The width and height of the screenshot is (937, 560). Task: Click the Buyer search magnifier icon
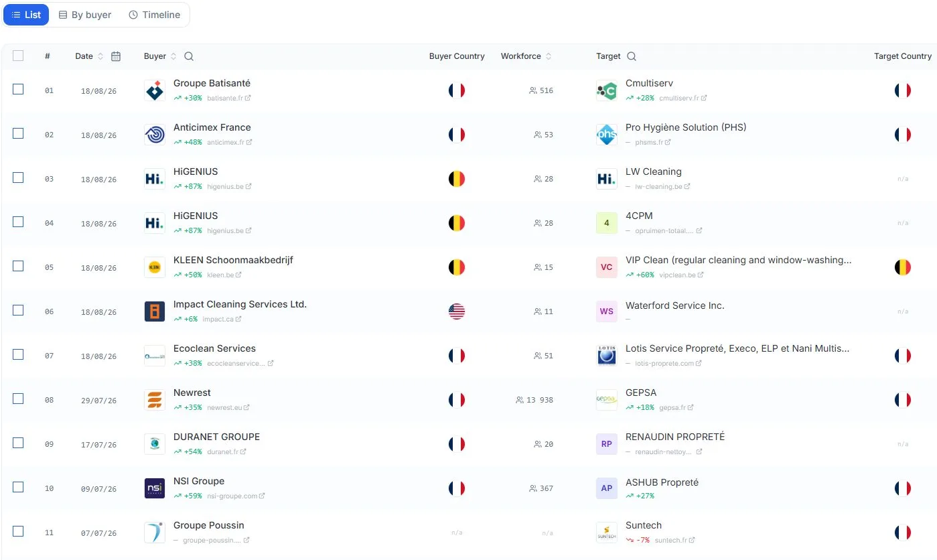[189, 56]
